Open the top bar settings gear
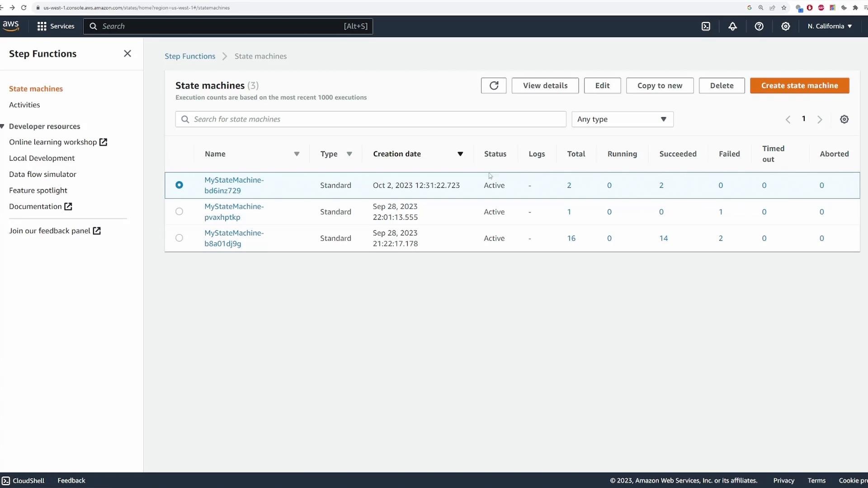Screen dimensions: 868x488 click(x=786, y=26)
